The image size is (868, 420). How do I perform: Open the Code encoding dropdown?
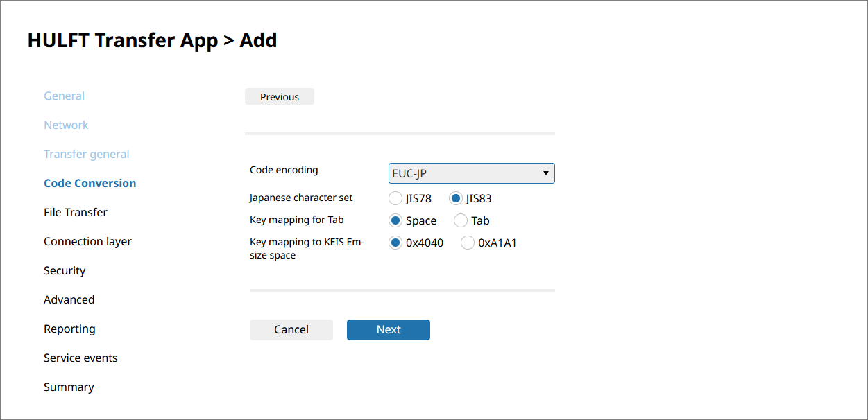click(471, 173)
